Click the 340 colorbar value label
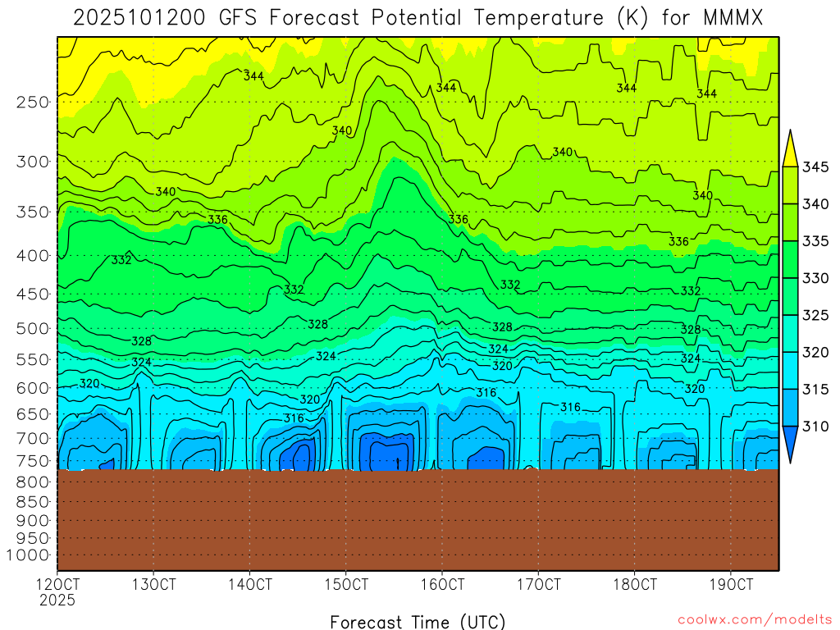 pos(815,204)
